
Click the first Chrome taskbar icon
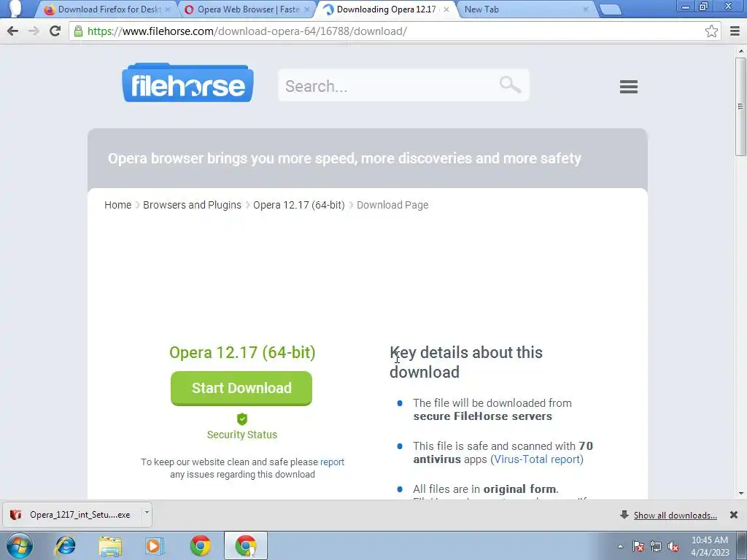point(200,545)
